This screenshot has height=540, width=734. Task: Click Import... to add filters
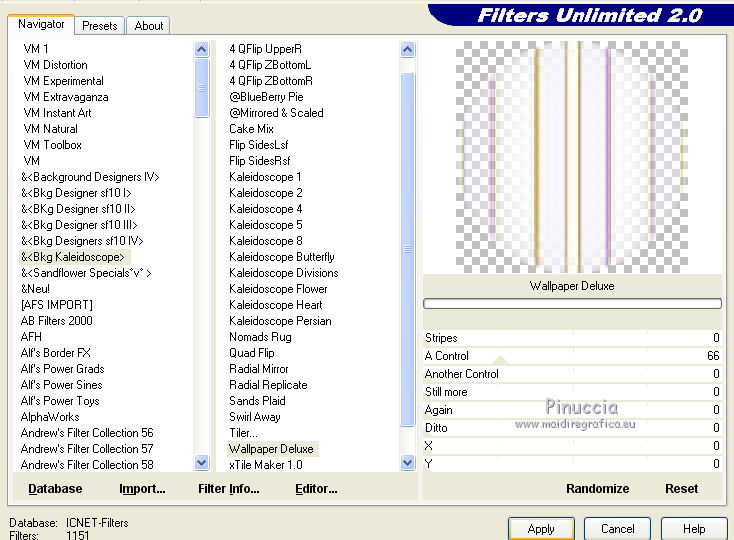142,489
